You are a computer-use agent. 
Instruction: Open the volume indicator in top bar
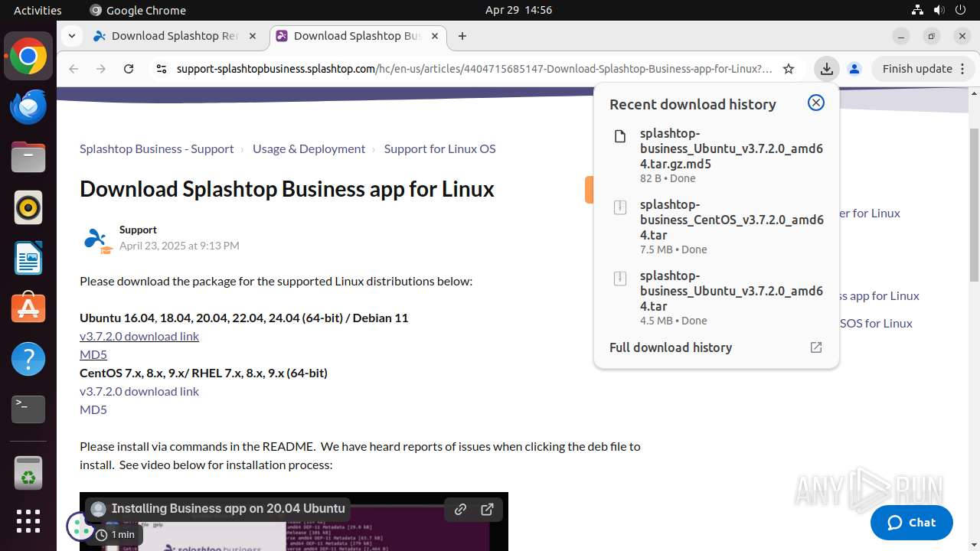[x=939, y=10]
